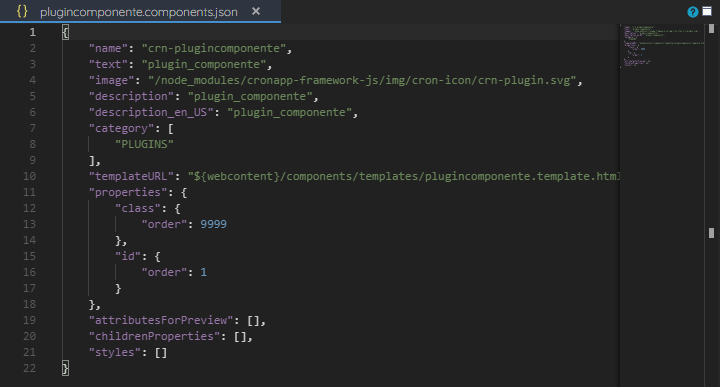The height and width of the screenshot is (387, 720).
Task: Click the top marker in scrollbar overview
Action: point(711,28)
